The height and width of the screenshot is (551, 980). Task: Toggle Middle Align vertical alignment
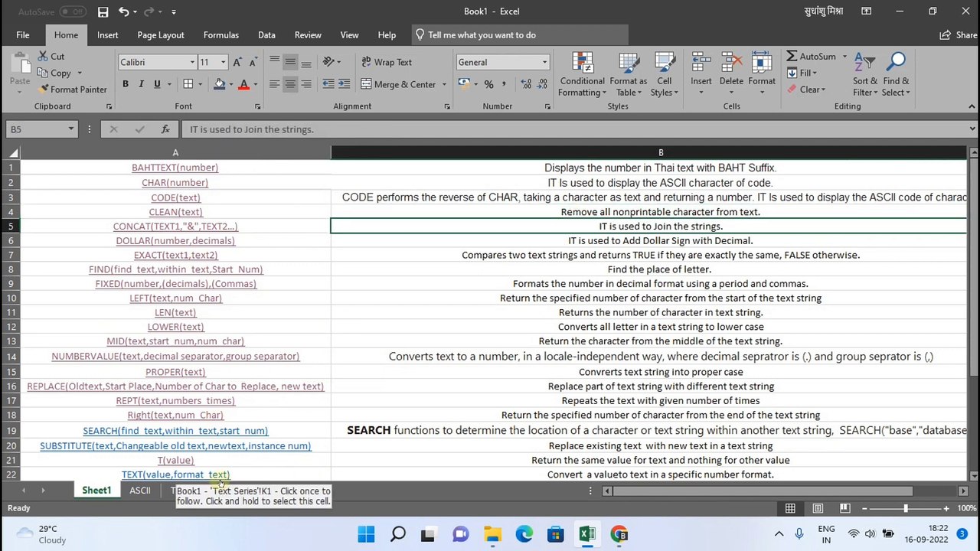pos(290,62)
